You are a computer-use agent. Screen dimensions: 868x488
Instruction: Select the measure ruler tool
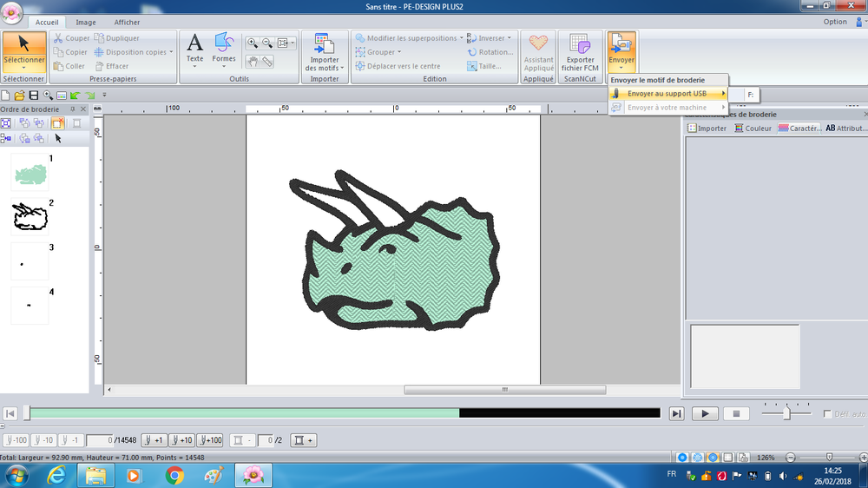[x=267, y=61]
